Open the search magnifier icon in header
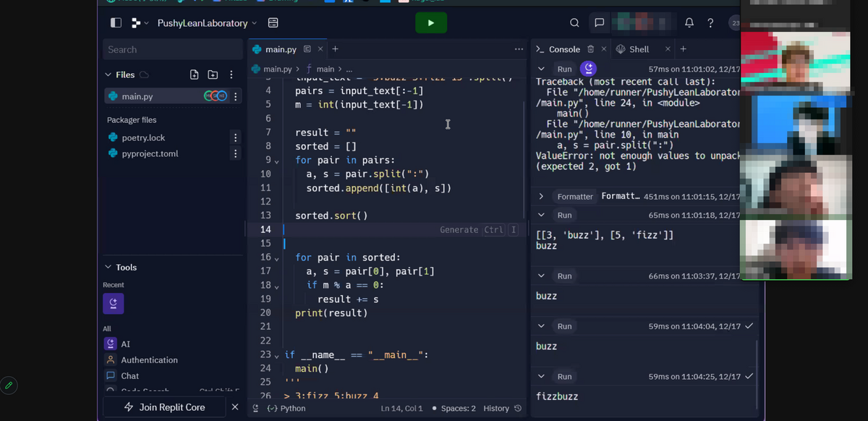 tap(574, 22)
